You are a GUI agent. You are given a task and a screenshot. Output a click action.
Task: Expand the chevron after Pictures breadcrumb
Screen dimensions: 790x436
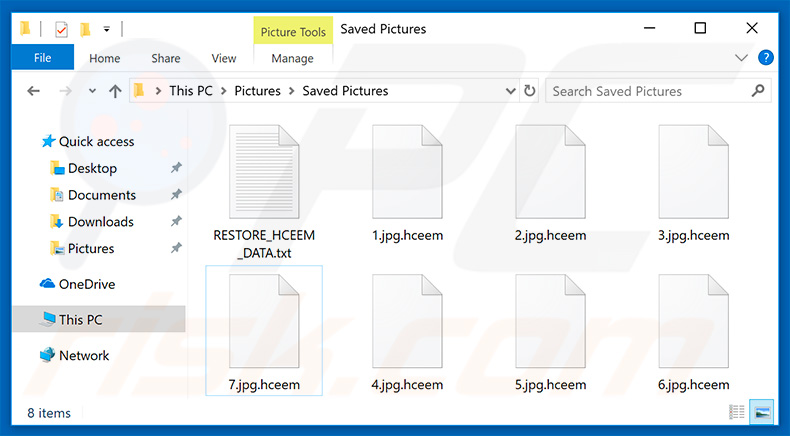(291, 91)
